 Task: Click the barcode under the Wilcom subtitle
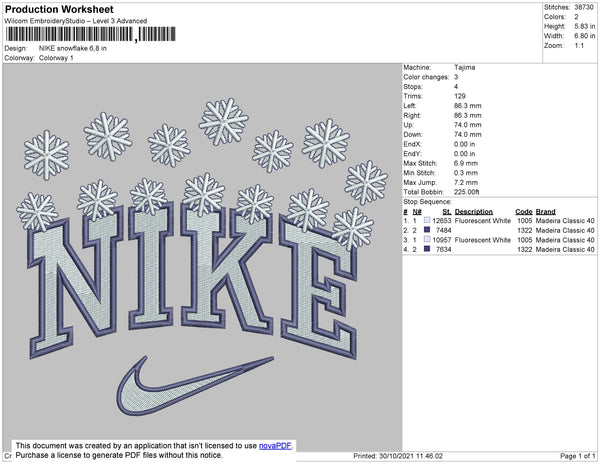coord(91,34)
